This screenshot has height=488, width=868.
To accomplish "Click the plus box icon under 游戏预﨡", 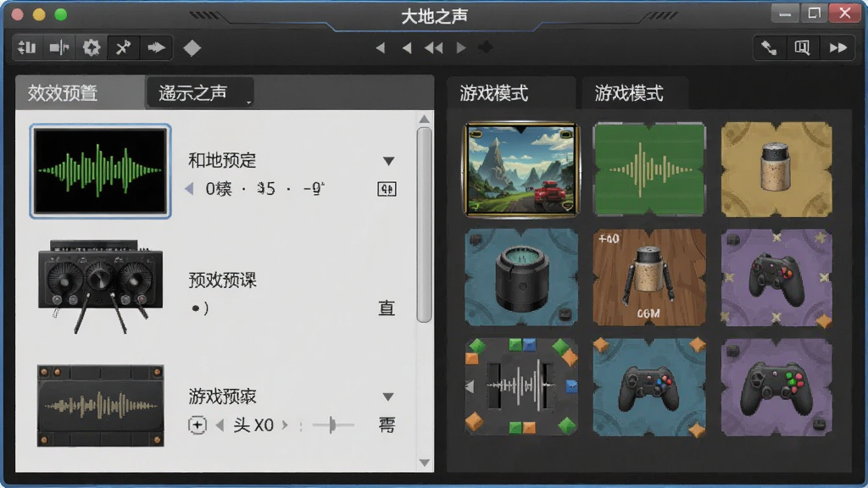I will pyautogui.click(x=197, y=425).
